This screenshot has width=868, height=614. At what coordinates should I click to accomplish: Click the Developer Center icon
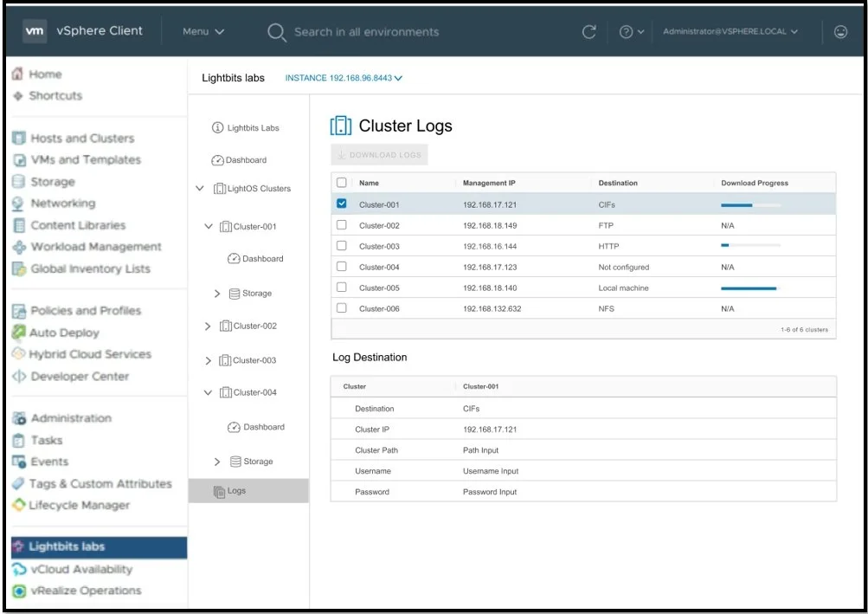[x=19, y=376]
